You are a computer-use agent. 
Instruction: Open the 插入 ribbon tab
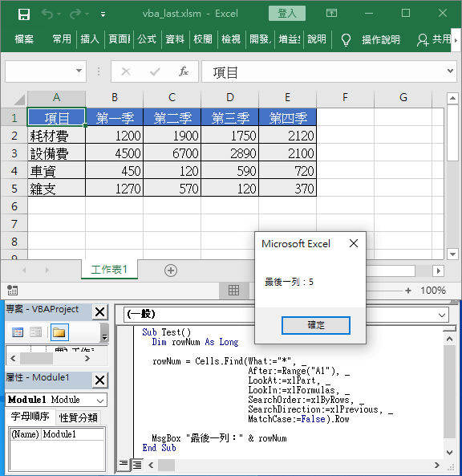90,39
